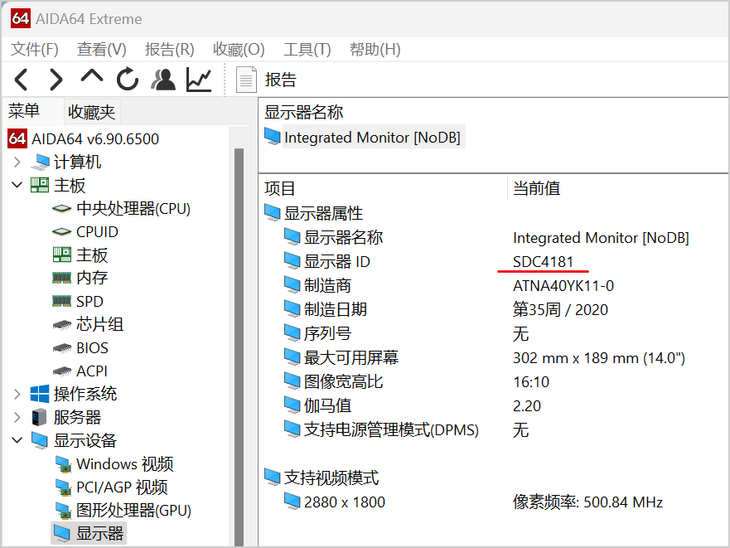Click the left tree panel vertical scrollbar
Image resolution: width=730 pixels, height=548 pixels.
tap(239, 347)
